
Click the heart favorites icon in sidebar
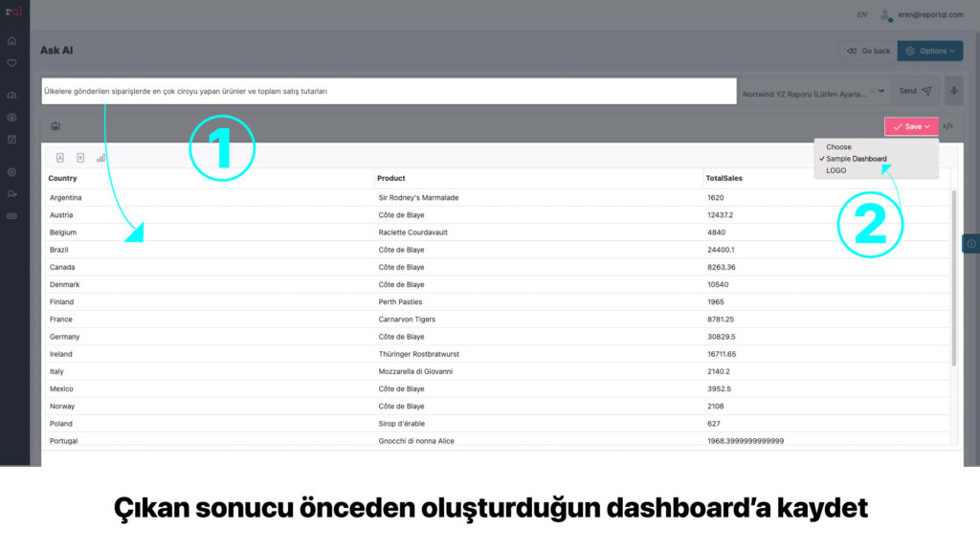coord(11,63)
